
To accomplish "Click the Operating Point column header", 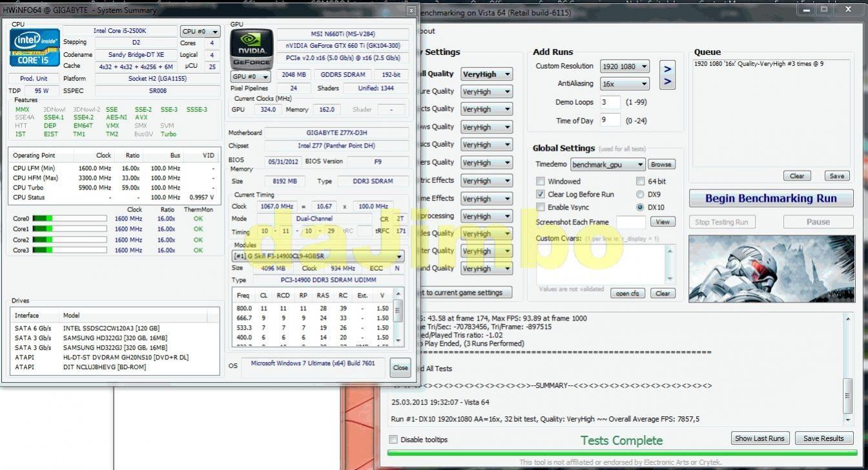I will pos(41,156).
